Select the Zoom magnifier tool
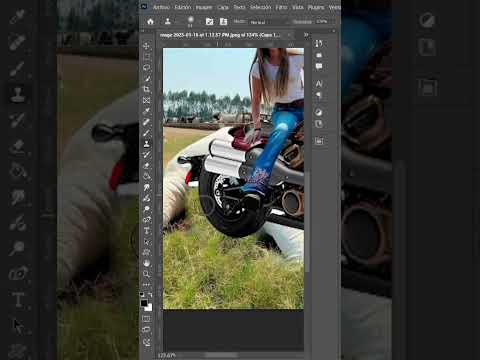Image resolution: width=480 pixels, height=360 pixels. point(146,274)
